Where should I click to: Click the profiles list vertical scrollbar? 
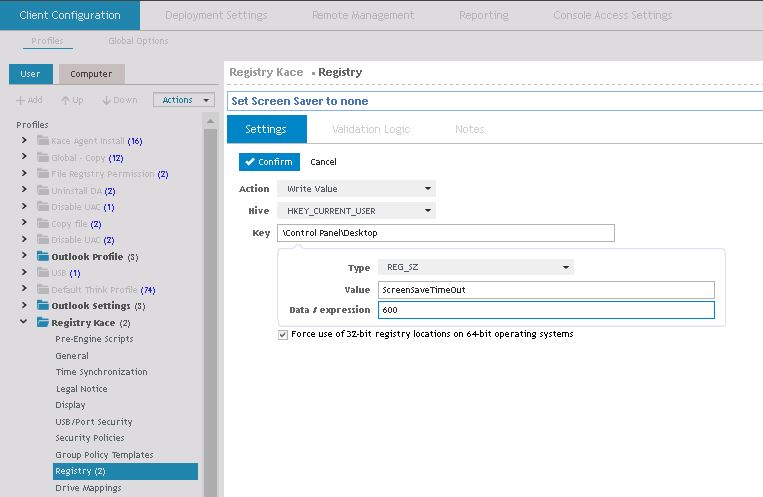[210, 300]
